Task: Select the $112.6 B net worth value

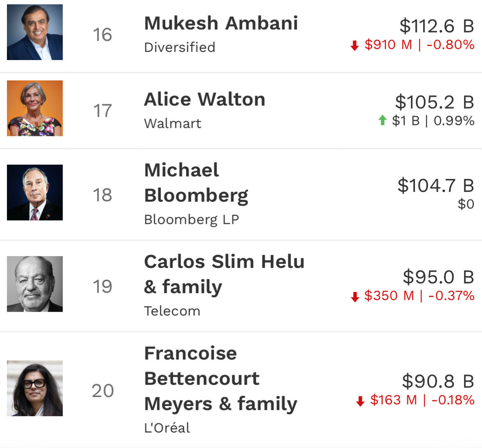Action: [x=437, y=26]
